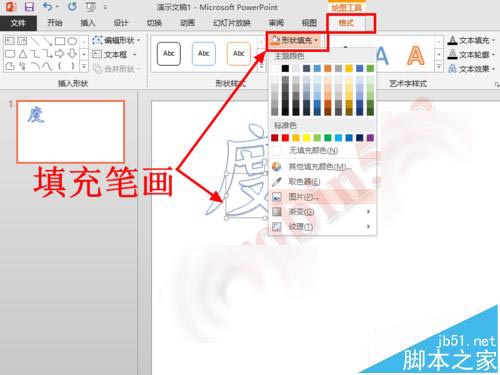This screenshot has width=500, height=375.
Task: Select the down block arrow shape
Action: coord(72,53)
